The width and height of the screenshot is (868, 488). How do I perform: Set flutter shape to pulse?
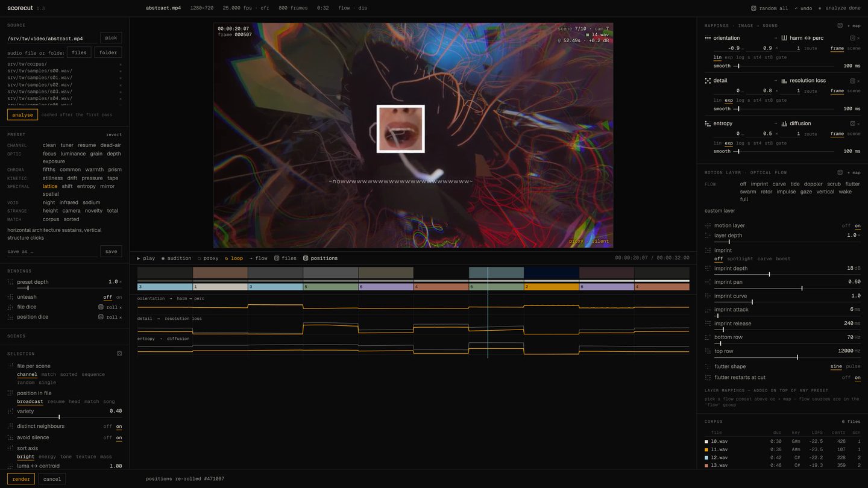[x=854, y=366]
